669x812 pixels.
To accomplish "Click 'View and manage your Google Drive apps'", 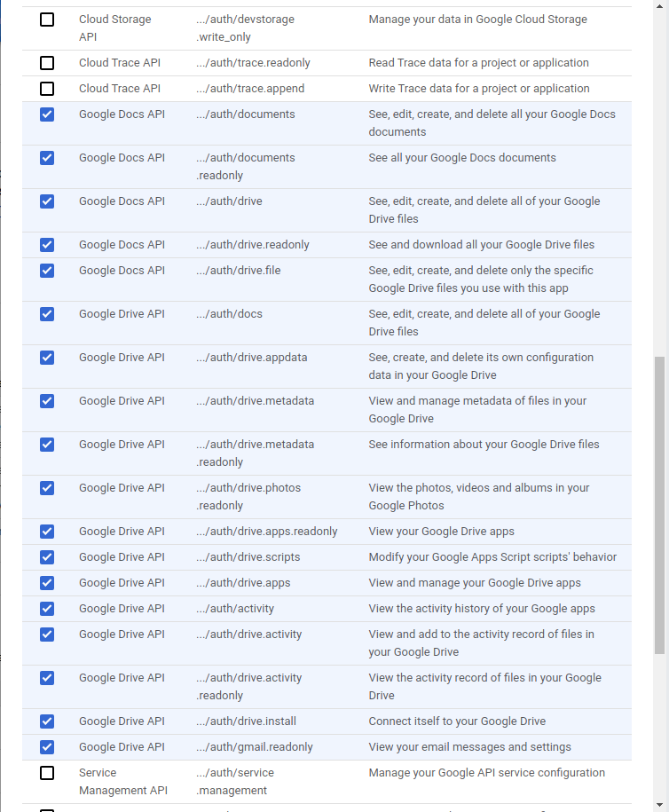I will click(475, 582).
